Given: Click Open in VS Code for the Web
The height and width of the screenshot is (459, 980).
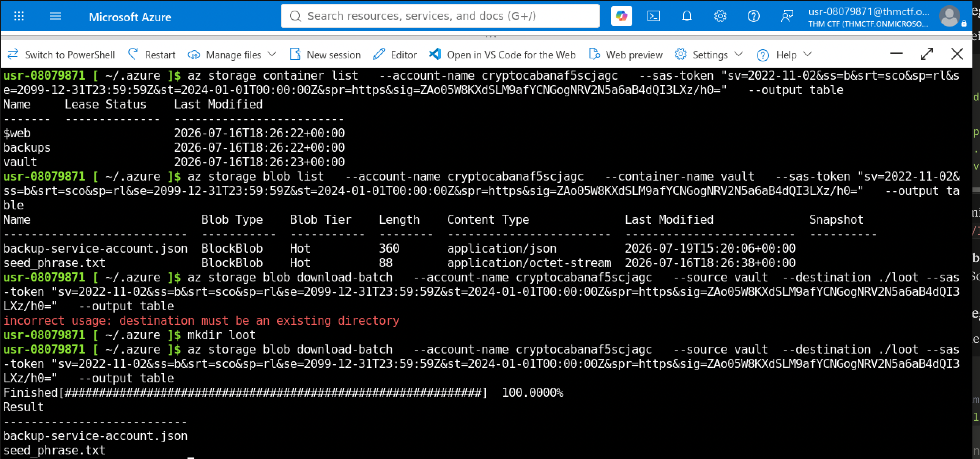Looking at the screenshot, I should click(x=502, y=55).
